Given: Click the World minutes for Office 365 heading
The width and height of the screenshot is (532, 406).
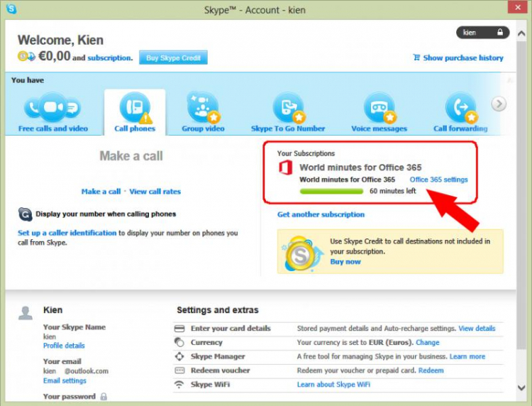Looking at the screenshot, I should coord(360,168).
